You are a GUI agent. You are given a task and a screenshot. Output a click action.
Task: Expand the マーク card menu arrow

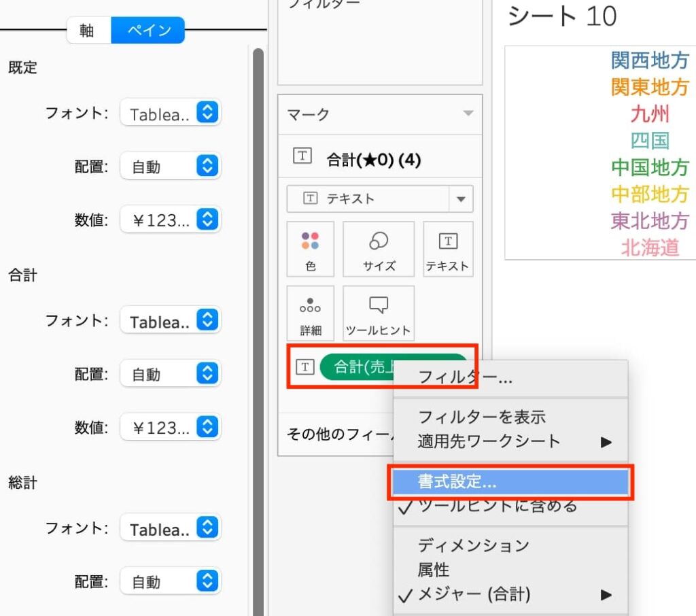coord(468,114)
